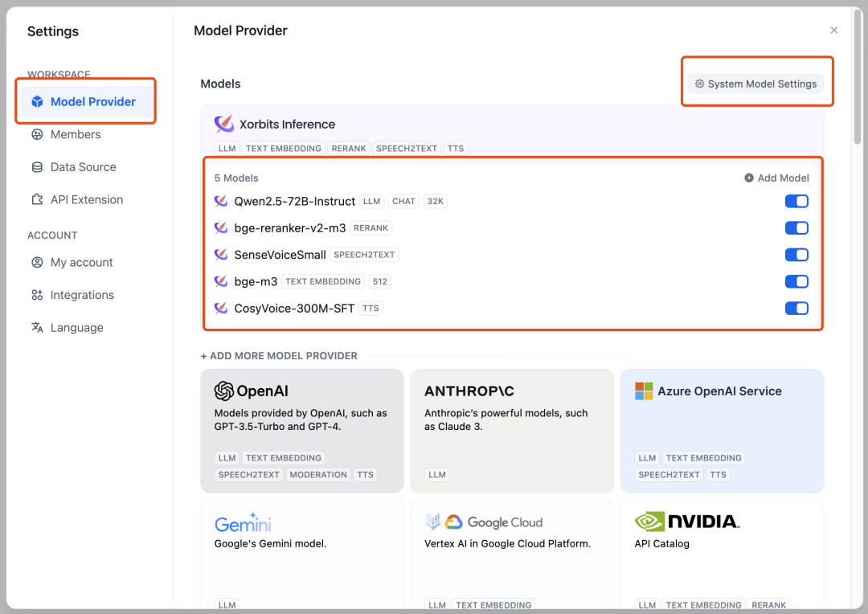Select the NVIDIA API Catalog card
The width and height of the screenshot is (868, 614).
(722, 555)
